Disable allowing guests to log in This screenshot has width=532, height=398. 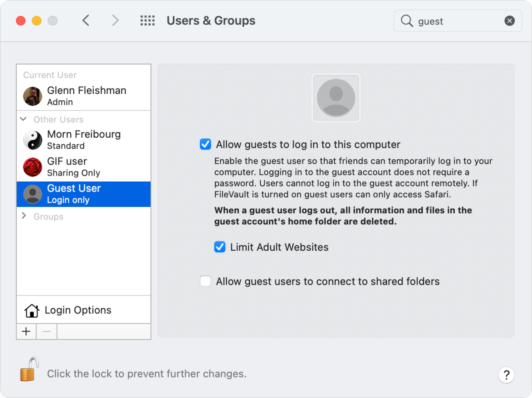tap(205, 144)
